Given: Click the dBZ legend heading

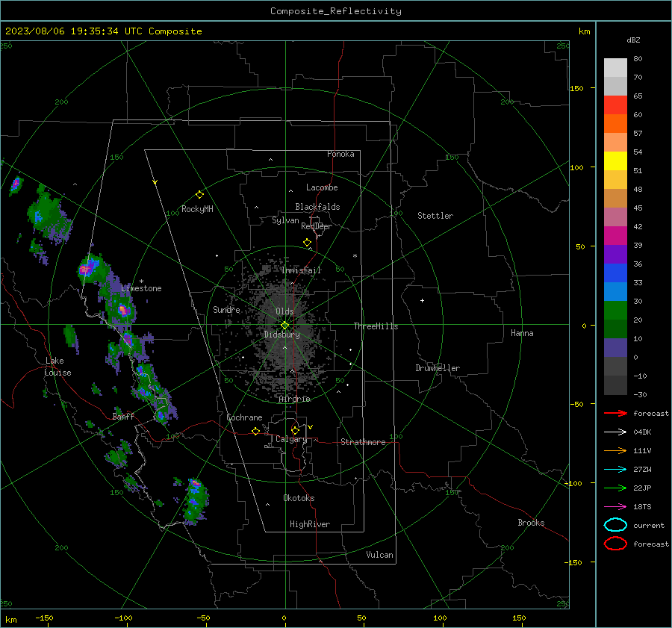Looking at the screenshot, I should coord(633,40).
